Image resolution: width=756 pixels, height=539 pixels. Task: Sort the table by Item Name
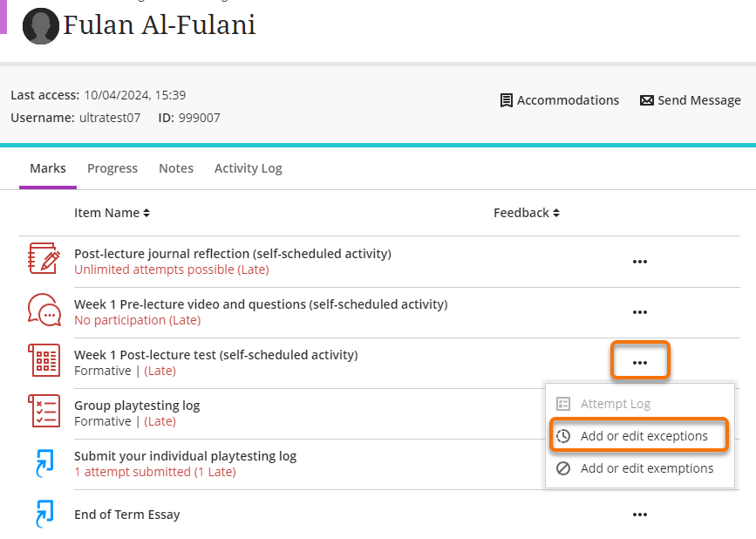tap(112, 212)
